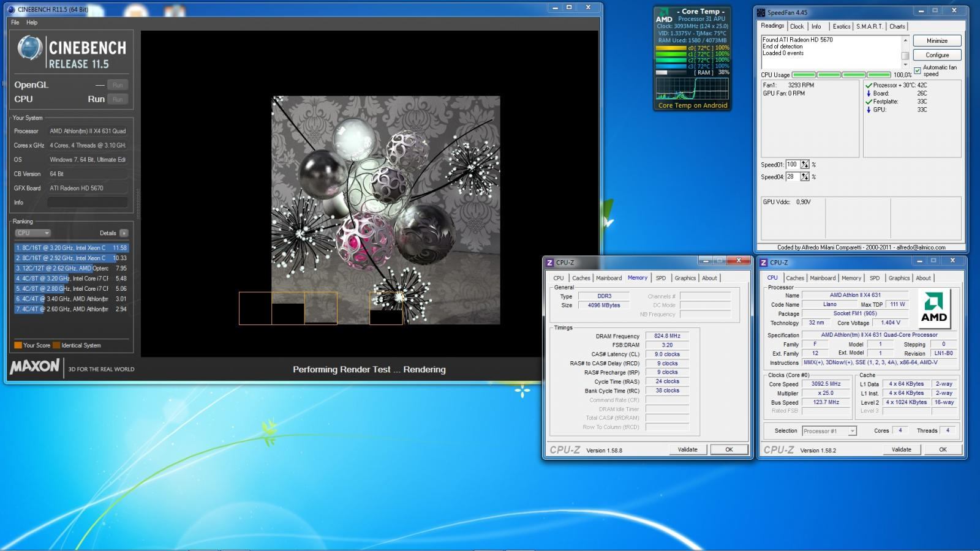
Task: Open the Graphics tab in CPU-Z memory window
Action: click(x=685, y=278)
